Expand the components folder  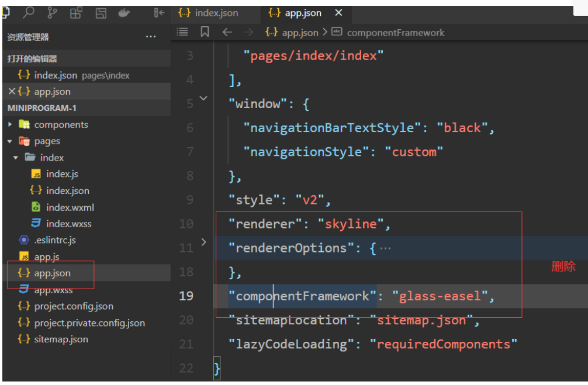(10, 124)
